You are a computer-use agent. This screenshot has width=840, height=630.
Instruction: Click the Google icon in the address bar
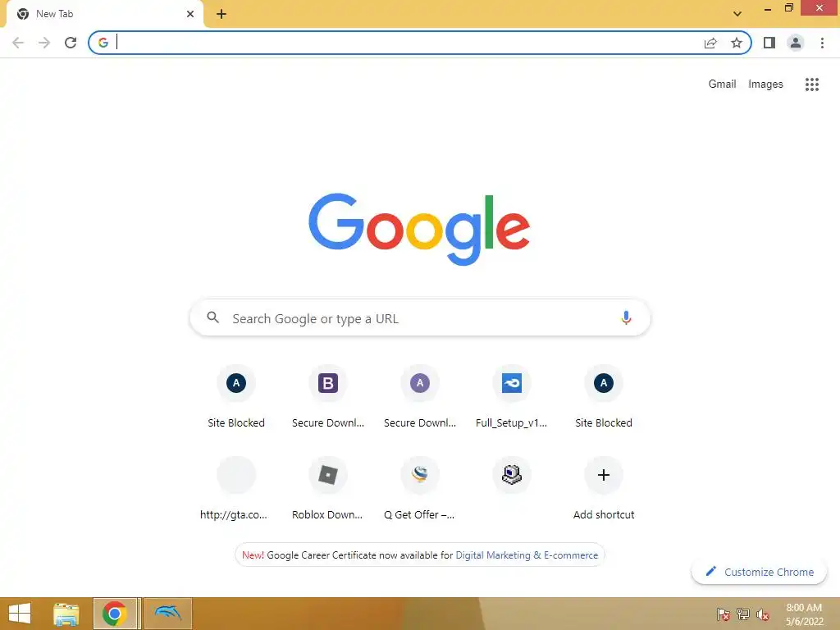point(103,43)
